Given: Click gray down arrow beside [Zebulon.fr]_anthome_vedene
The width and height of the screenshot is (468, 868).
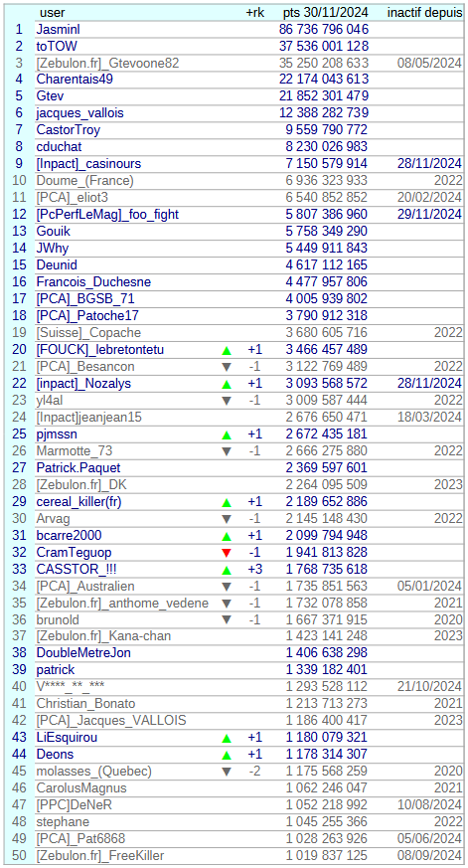Looking at the screenshot, I should click(227, 604).
